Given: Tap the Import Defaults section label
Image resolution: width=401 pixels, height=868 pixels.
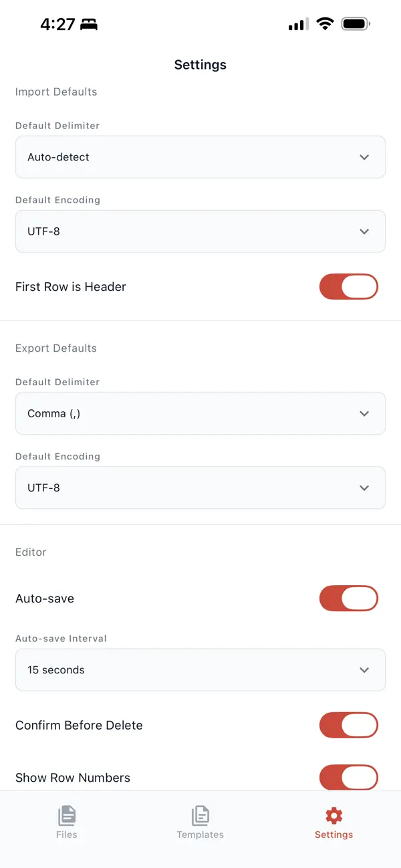Looking at the screenshot, I should click(x=56, y=92).
